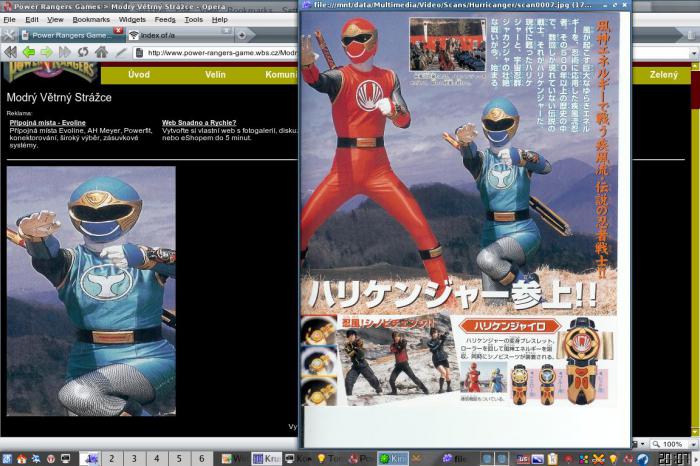The image size is (700, 466).
Task: Open the Komuni... navigation item
Action: tap(281, 75)
